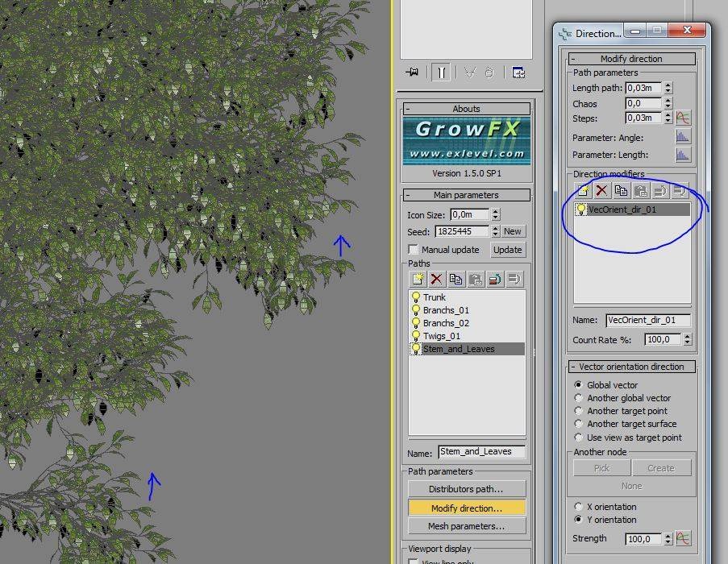The image size is (728, 564).
Task: Open curve editor icon next to Steps
Action: pos(683,118)
